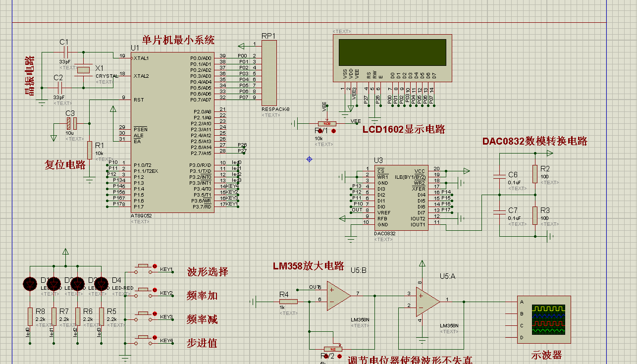Click the KEY4 step value pushbutton
637x364 pixels.
pos(143,340)
